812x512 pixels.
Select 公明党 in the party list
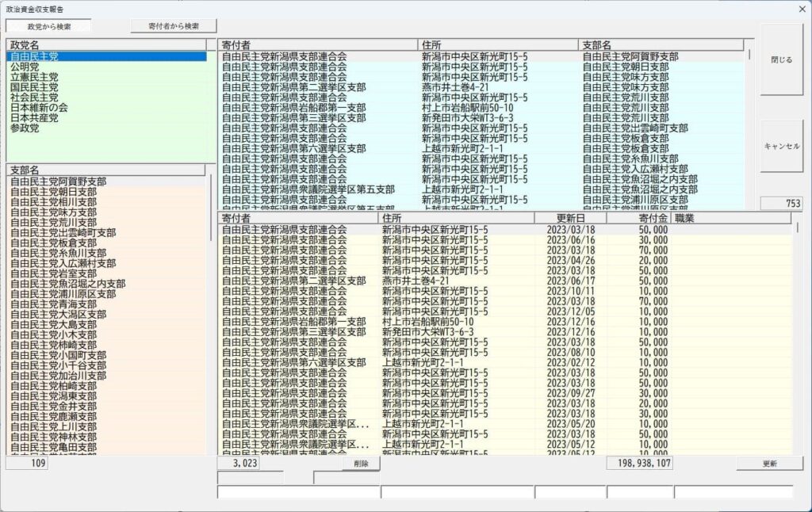[x=25, y=67]
